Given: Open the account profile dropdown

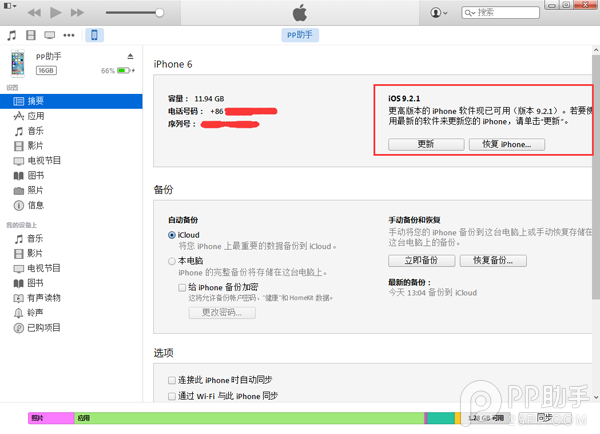Looking at the screenshot, I should coord(439,13).
